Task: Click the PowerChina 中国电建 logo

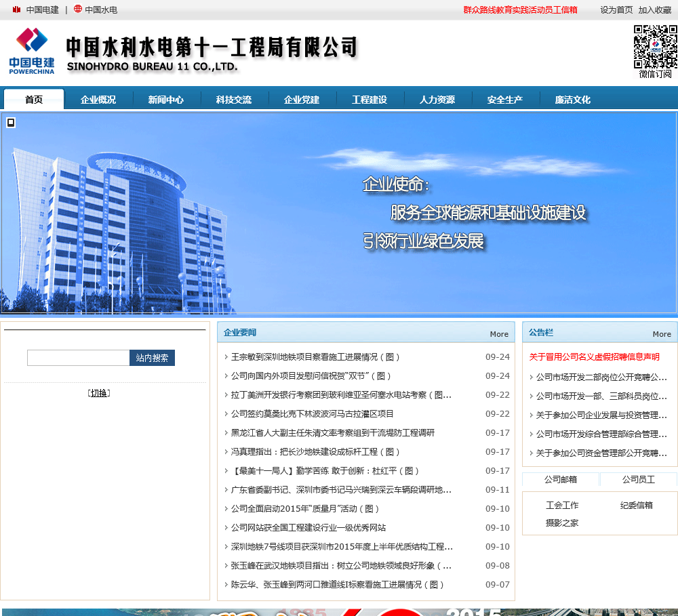Action: point(32,51)
